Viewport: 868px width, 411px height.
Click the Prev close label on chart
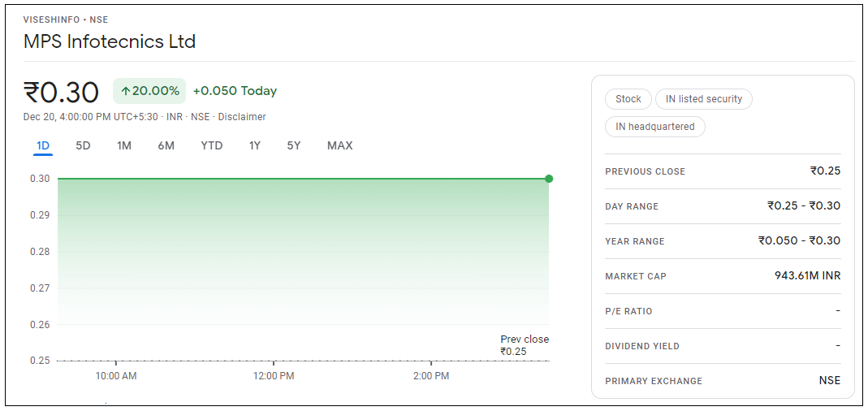(525, 340)
